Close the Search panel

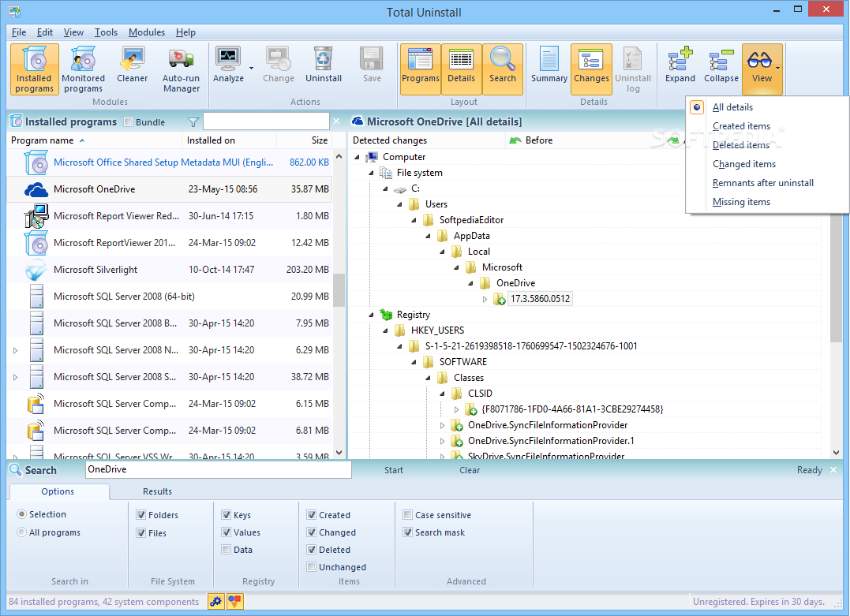pyautogui.click(x=833, y=470)
